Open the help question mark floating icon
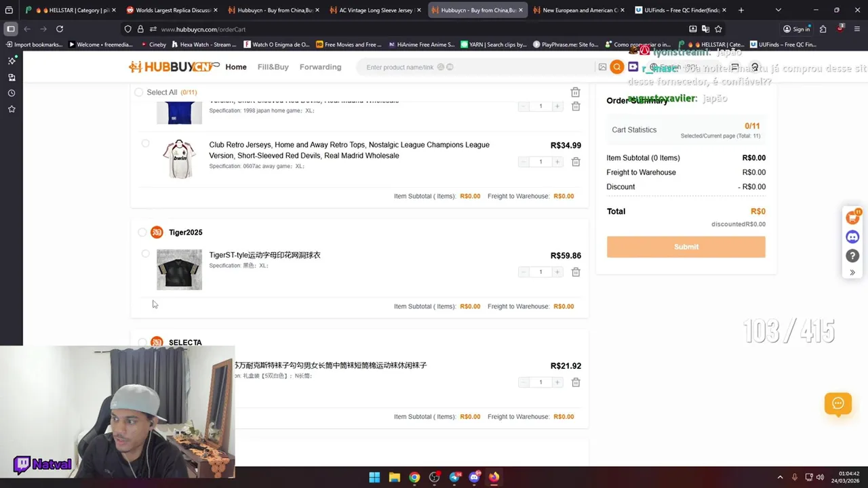This screenshot has width=868, height=488. tap(853, 256)
